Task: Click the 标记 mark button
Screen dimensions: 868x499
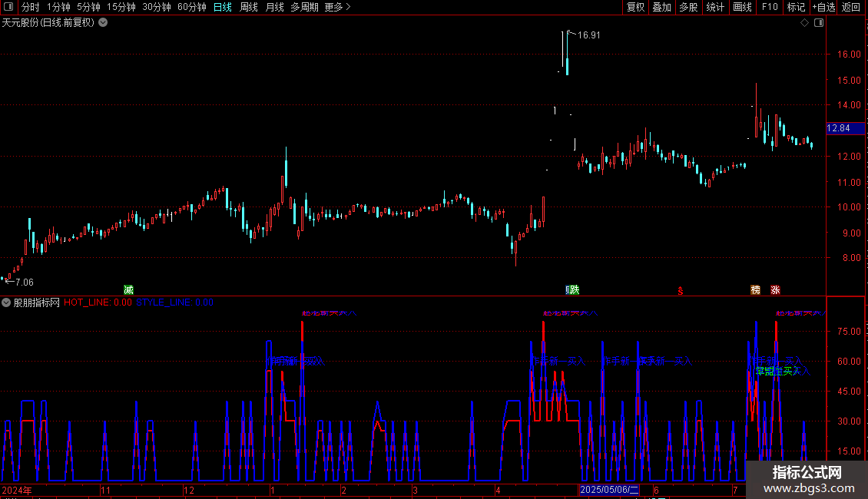Action: (x=796, y=7)
